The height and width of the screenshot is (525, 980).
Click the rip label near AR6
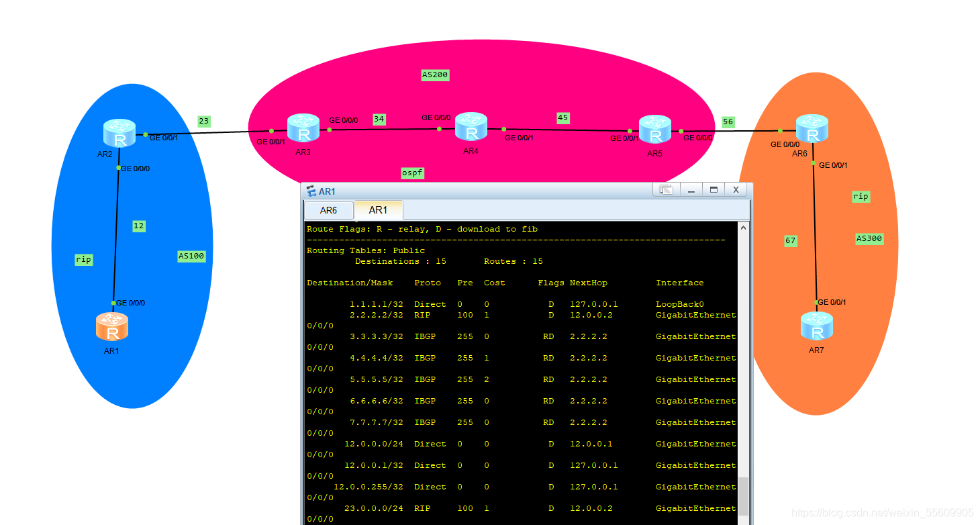click(x=861, y=197)
